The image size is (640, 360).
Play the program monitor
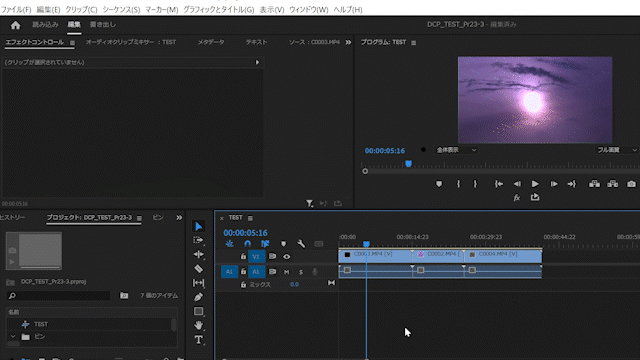coord(535,184)
